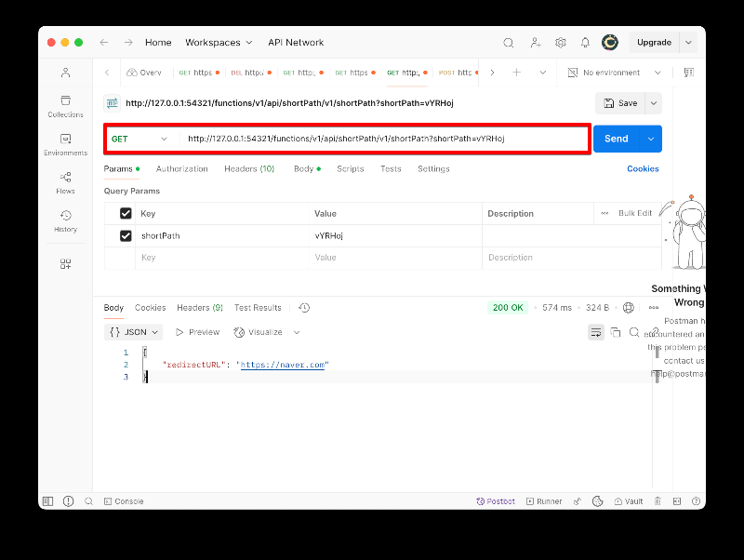The image size is (744, 560).
Task: Click Bulk Edit in params table
Action: 635,214
